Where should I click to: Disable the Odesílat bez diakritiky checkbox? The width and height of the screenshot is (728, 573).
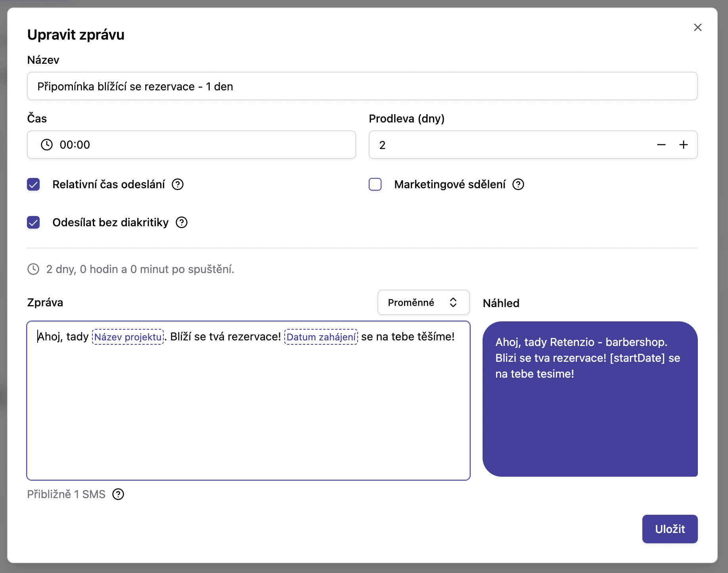[34, 222]
